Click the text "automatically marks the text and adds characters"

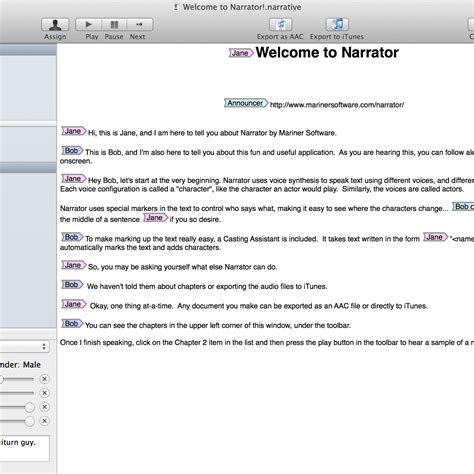[x=140, y=248]
